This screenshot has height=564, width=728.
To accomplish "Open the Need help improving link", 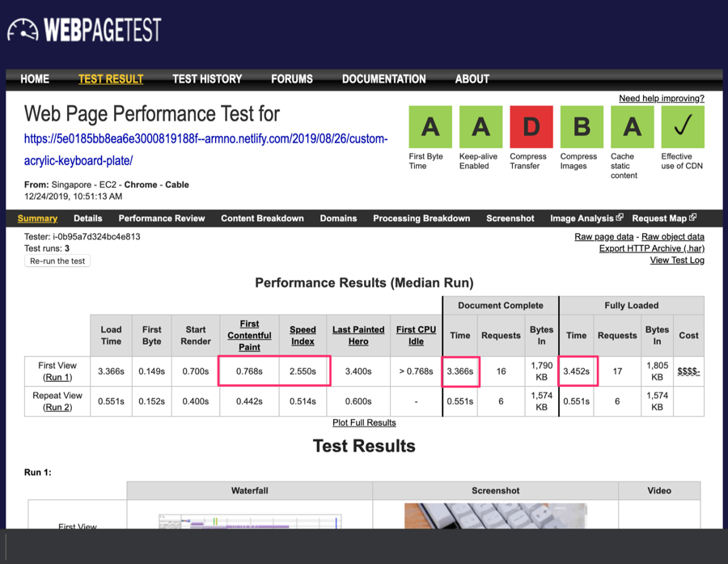I will tap(662, 99).
